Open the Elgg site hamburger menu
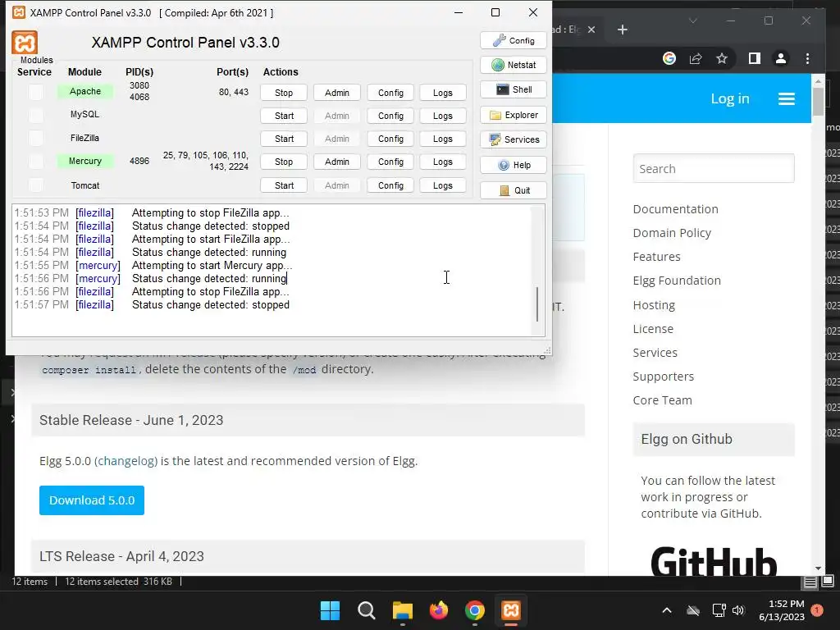Image resolution: width=840 pixels, height=630 pixels. (787, 98)
